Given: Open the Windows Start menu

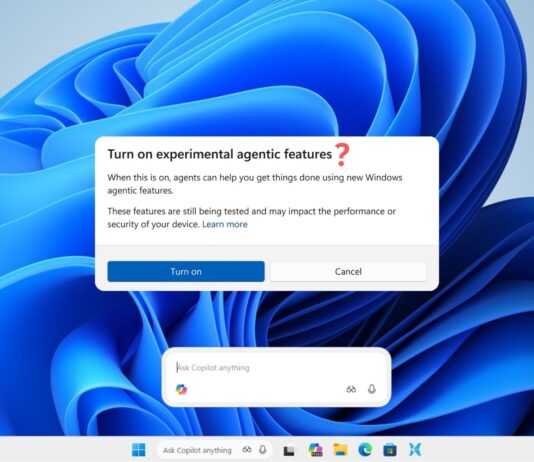Looking at the screenshot, I should point(139,450).
